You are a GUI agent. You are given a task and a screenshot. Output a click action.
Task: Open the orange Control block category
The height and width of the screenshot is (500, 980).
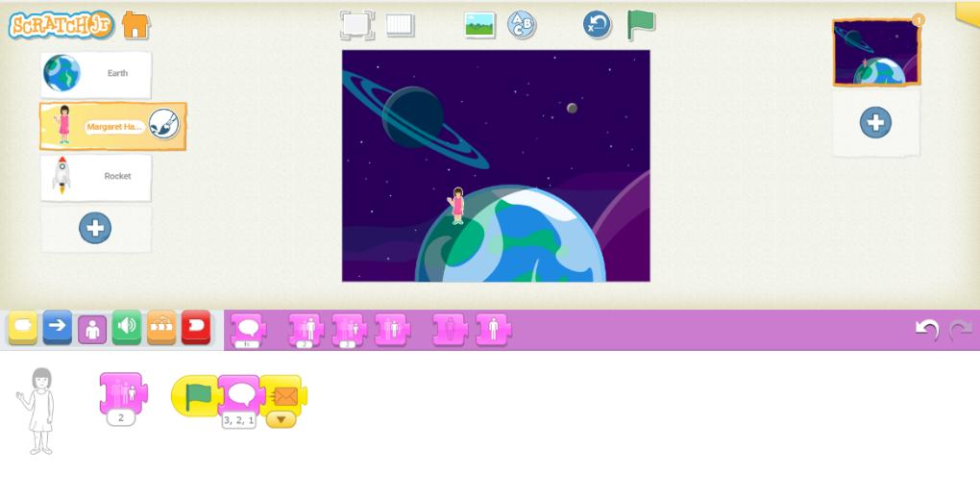(161, 328)
